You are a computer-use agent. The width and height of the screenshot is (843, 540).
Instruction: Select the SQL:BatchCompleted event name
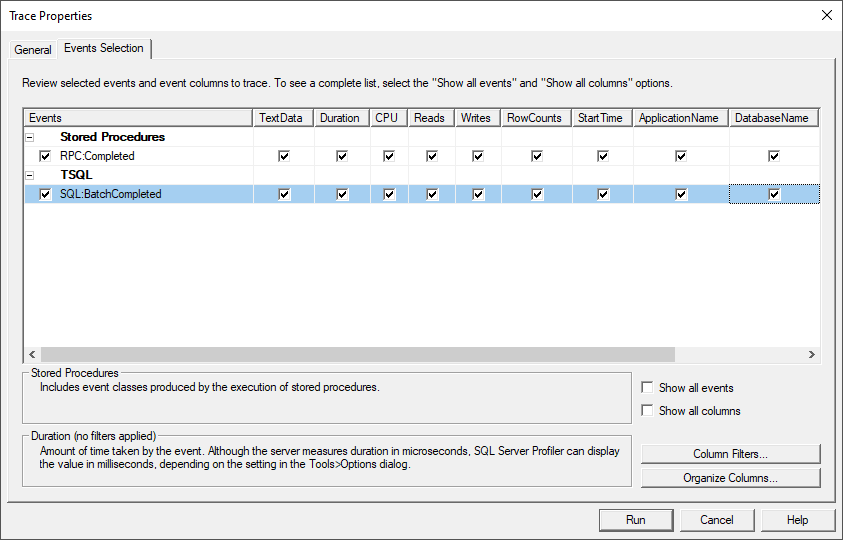111,194
